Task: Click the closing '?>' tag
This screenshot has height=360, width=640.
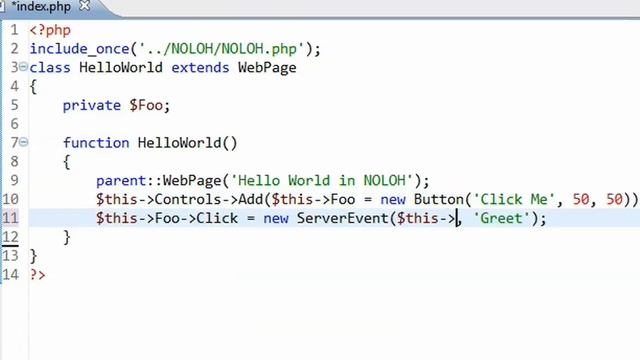Action: point(37,275)
